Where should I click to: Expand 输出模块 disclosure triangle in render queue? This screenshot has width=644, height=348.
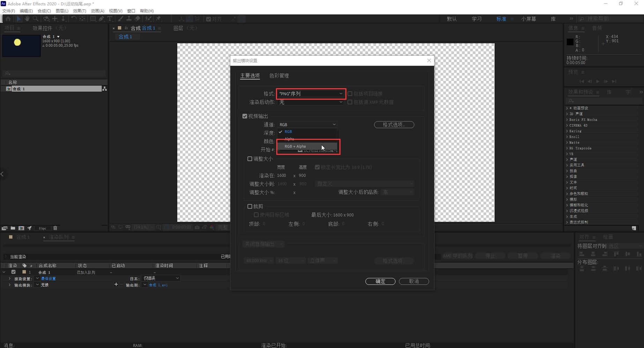pyautogui.click(x=9, y=285)
